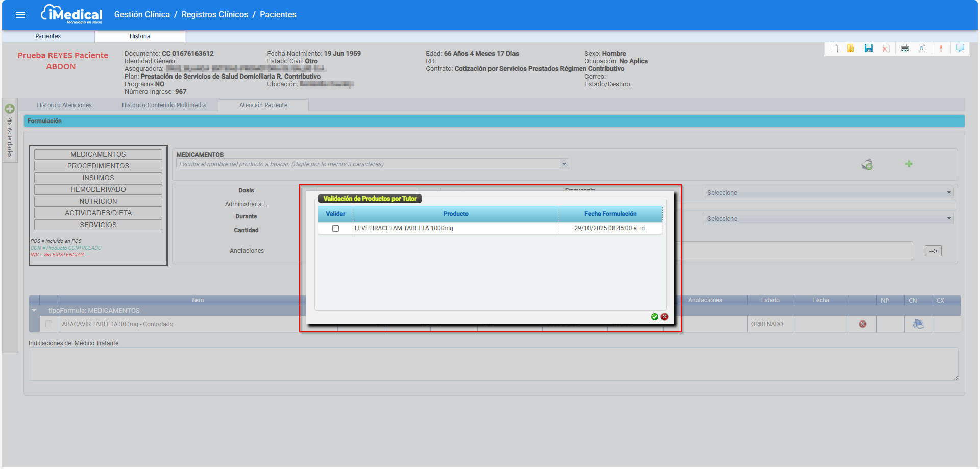Select the HEMODERIVADO button
Screen dimensions: 980x469
(98, 189)
